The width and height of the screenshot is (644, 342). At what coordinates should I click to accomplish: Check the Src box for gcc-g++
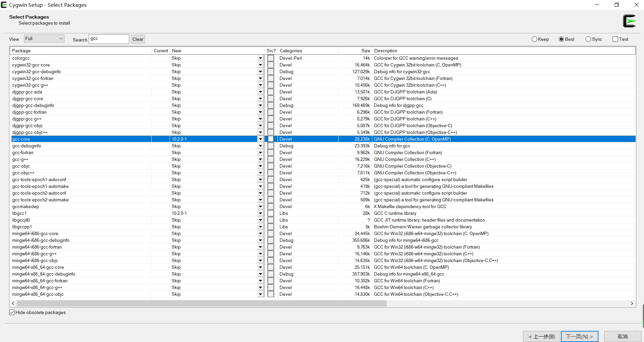[x=271, y=159]
